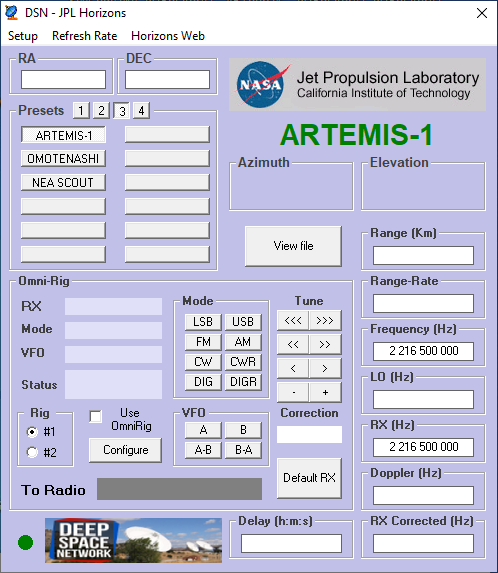Tune down with the <<< button
This screenshot has height=573, width=498.
tap(293, 320)
